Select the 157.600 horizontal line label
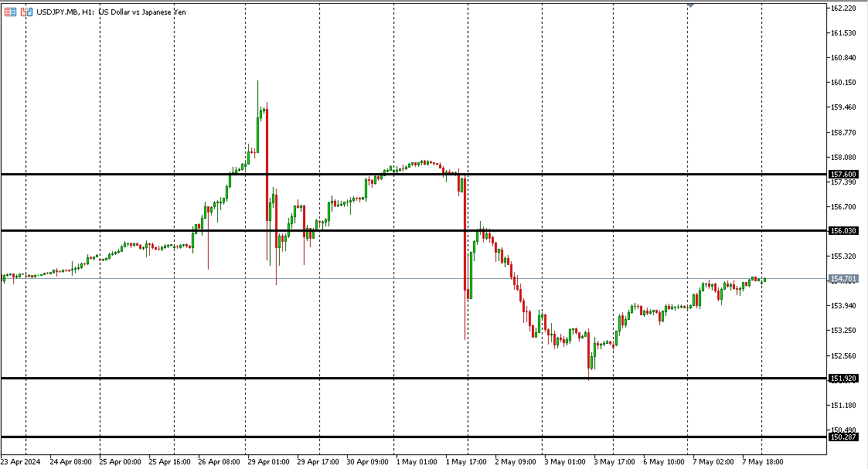868x469 pixels. tap(843, 174)
